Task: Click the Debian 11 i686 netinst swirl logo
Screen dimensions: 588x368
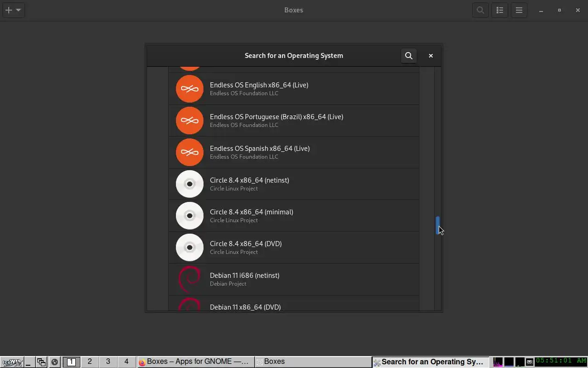Action: pos(190,279)
